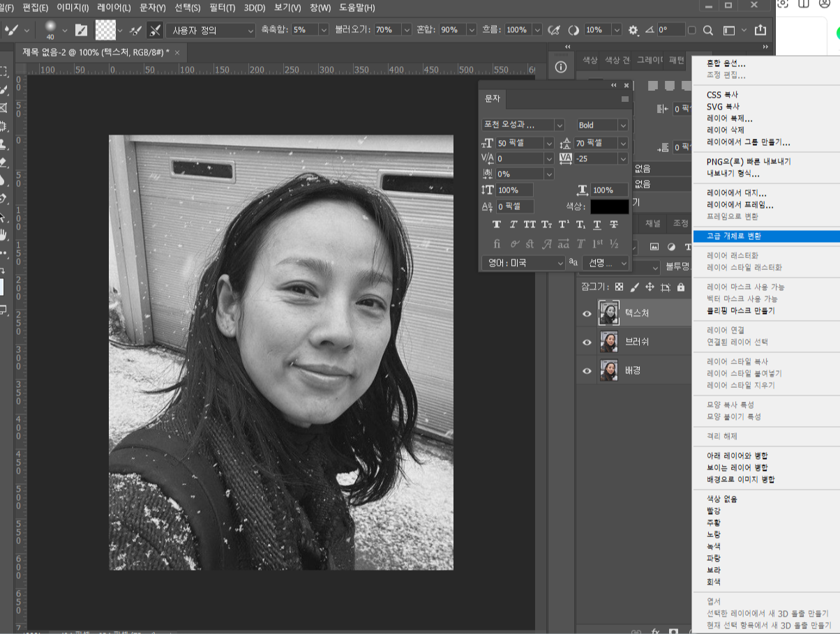The height and width of the screenshot is (634, 840).
Task: Lock transparent pixels in layers panel
Action: tap(619, 287)
